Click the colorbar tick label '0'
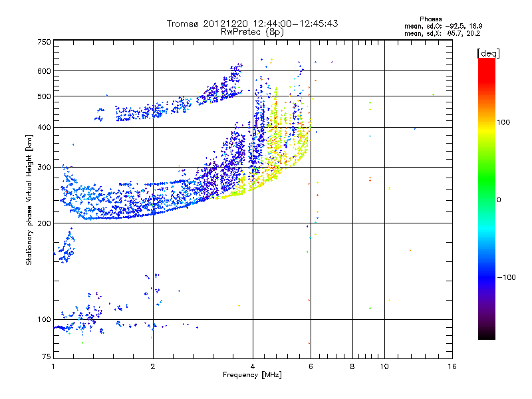532x399 pixels. (x=499, y=200)
